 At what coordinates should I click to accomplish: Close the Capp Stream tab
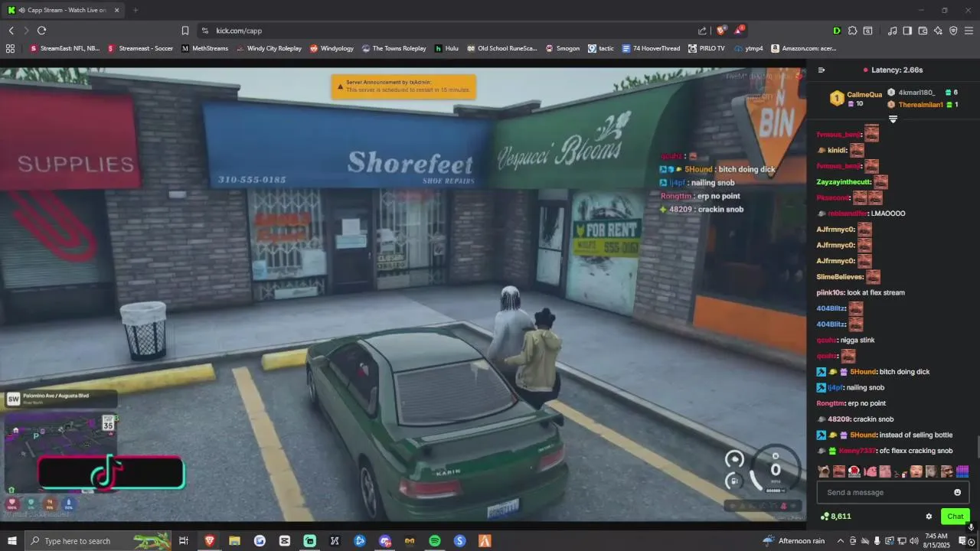[116, 10]
